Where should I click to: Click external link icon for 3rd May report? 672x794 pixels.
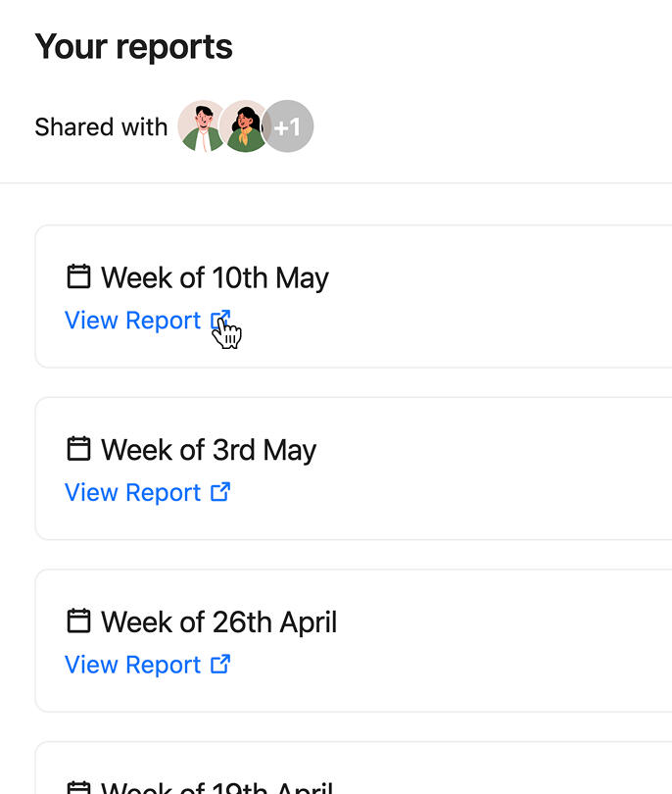coord(221,492)
